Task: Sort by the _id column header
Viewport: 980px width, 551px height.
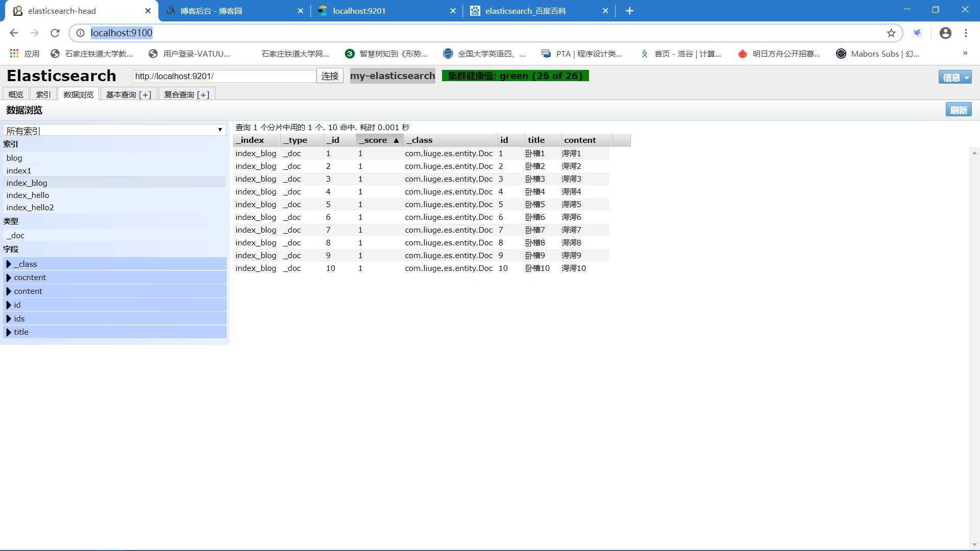Action: pyautogui.click(x=339, y=140)
